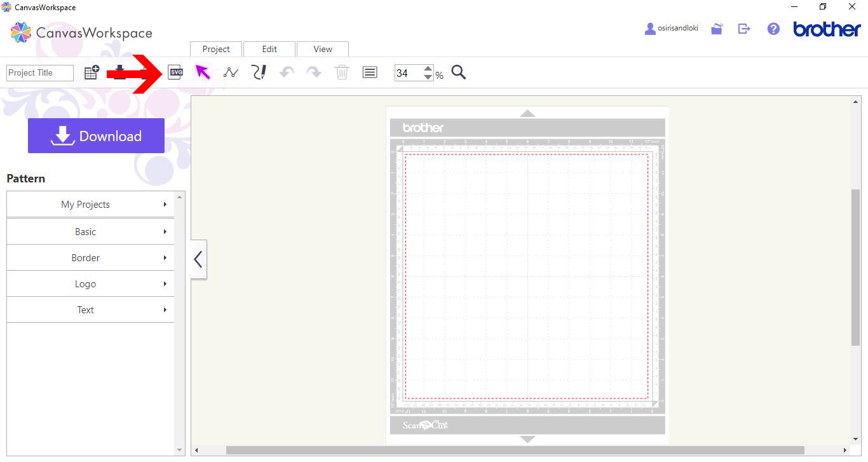Decrease zoom with the down stepper arrow
Image resolution: width=868 pixels, height=462 pixels.
428,77
